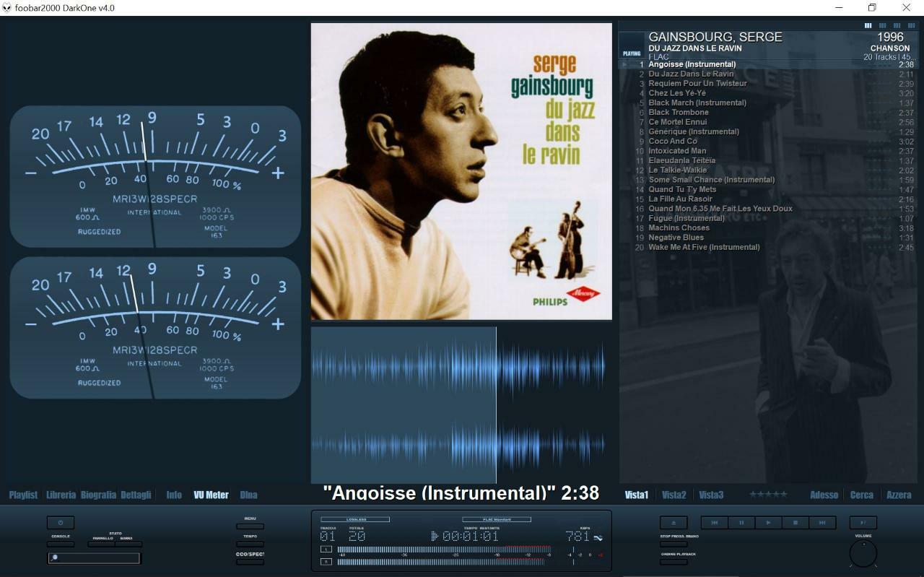Toggle the MENU button
924x577 pixels.
coord(250,526)
